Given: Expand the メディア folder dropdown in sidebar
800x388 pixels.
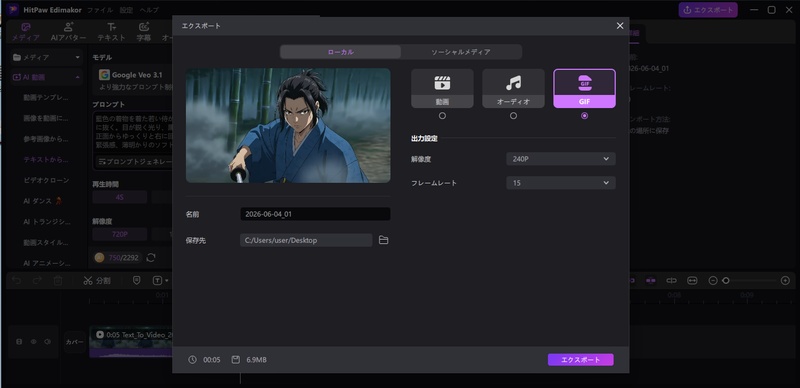Looking at the screenshot, I should point(78,58).
